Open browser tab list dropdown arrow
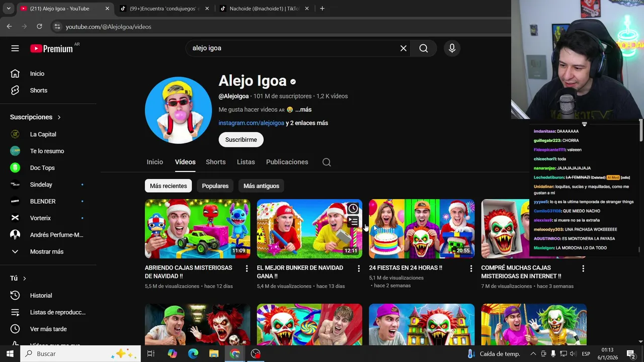This screenshot has width=644, height=362. (8, 9)
